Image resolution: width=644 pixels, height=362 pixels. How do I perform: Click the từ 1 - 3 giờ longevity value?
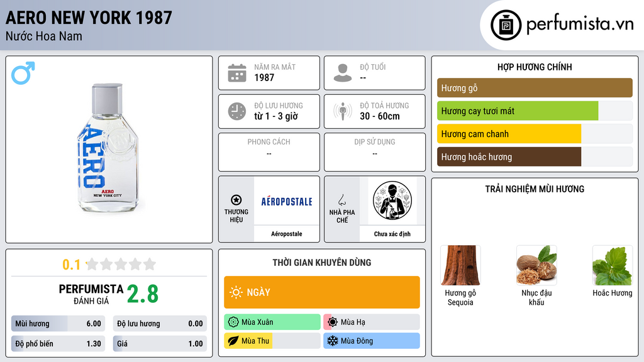click(x=276, y=116)
